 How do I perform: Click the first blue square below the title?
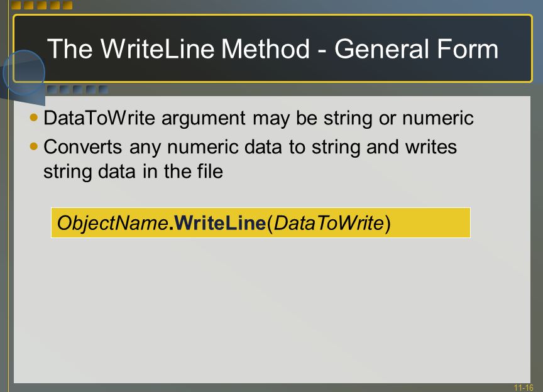click(x=52, y=90)
